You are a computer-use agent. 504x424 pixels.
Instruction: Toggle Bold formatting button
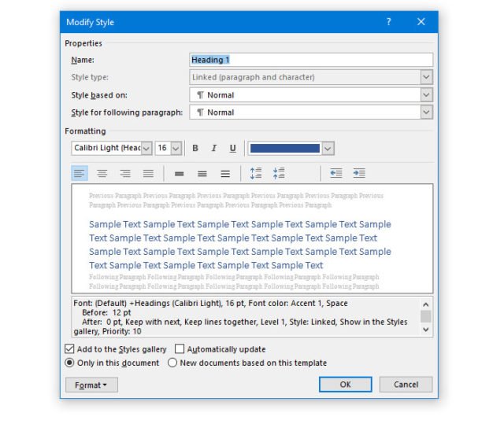point(195,148)
